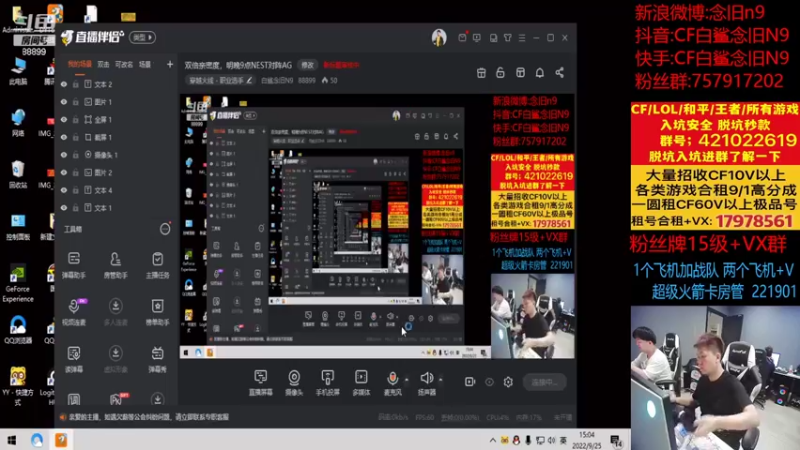Open the settings gear in bottom bar

(508, 382)
